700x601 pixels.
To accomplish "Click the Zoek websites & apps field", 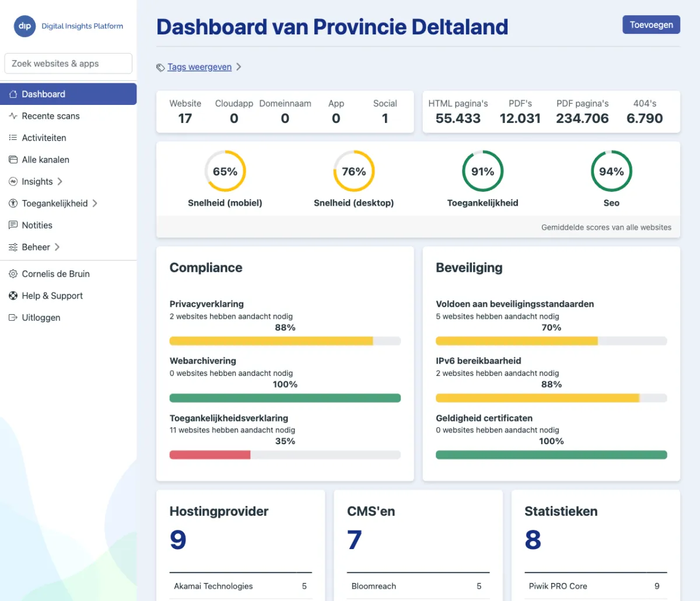I will [68, 64].
